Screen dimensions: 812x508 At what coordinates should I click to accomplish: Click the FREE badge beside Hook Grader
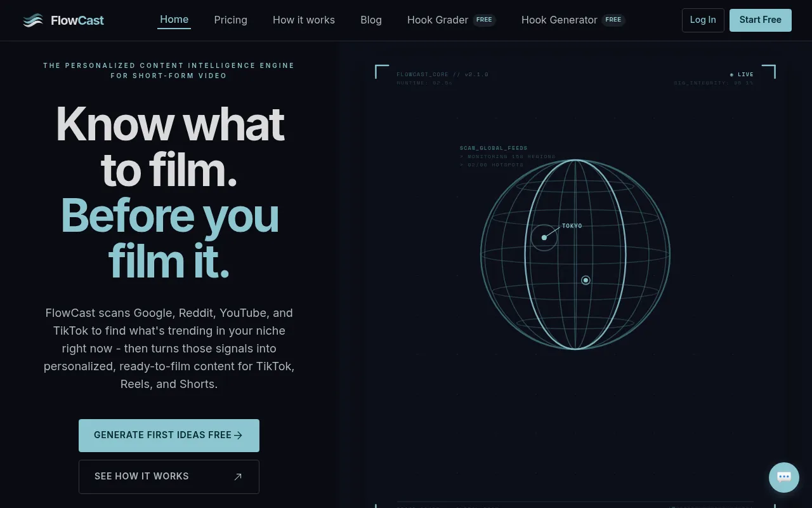[x=484, y=20]
